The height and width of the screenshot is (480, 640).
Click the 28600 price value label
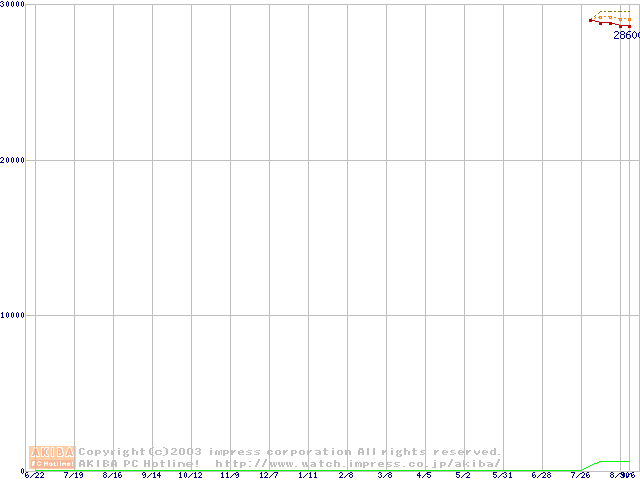[x=626, y=35]
